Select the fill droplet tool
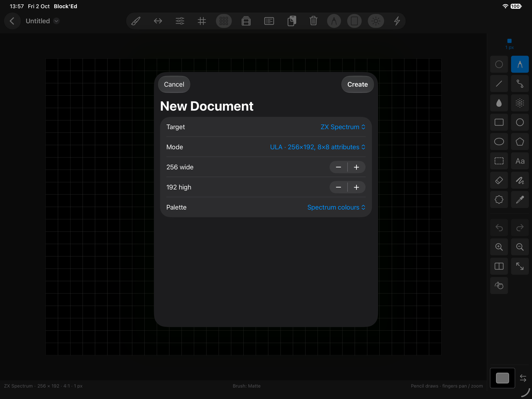 (499, 103)
